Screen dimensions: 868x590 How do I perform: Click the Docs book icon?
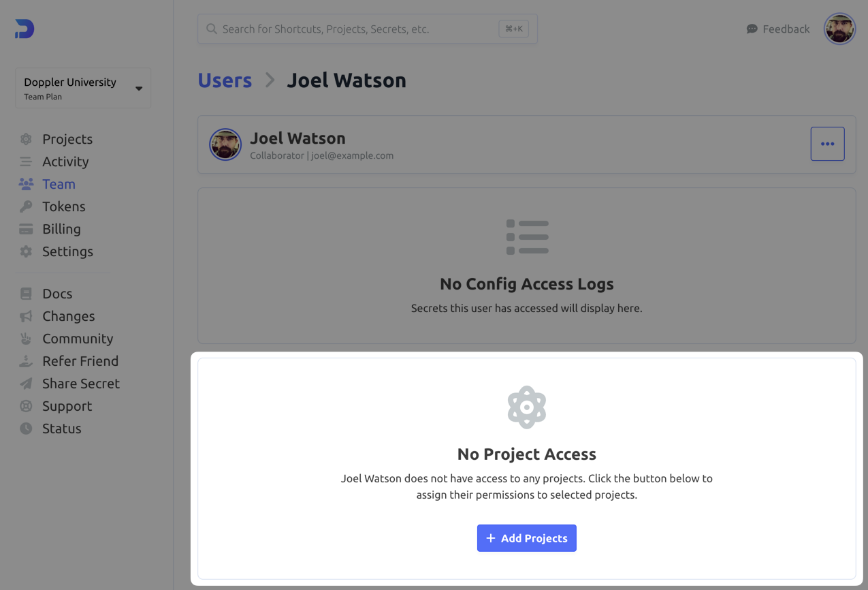(x=26, y=294)
